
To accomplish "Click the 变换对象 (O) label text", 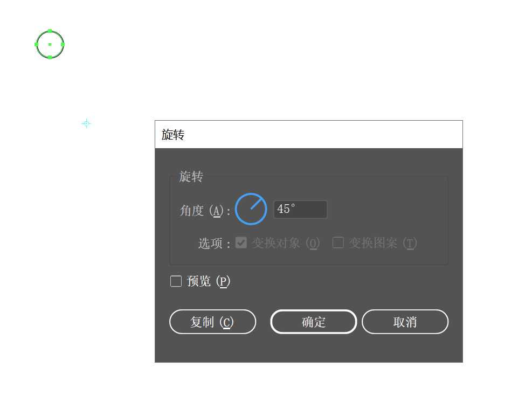I will tap(286, 243).
